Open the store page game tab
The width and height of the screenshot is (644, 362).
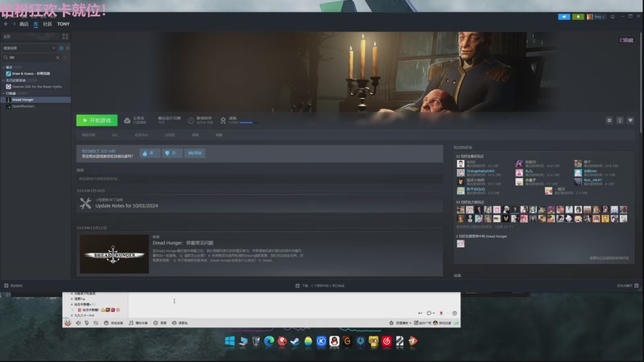click(89, 135)
